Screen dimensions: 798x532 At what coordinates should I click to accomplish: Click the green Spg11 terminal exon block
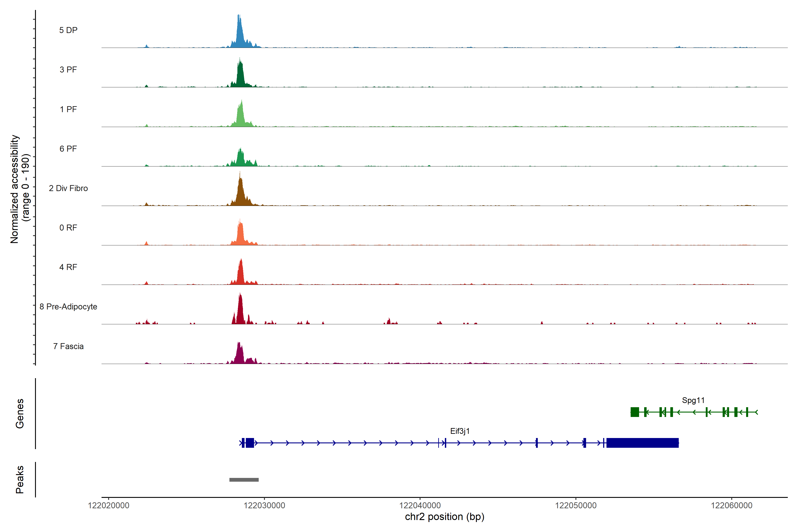[634, 412]
